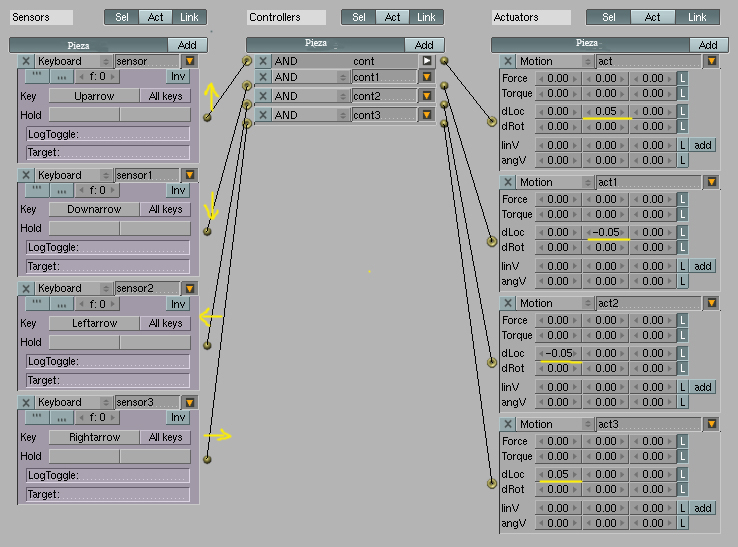Click Act in the Sensors header
Image resolution: width=738 pixels, height=547 pixels.
point(155,17)
